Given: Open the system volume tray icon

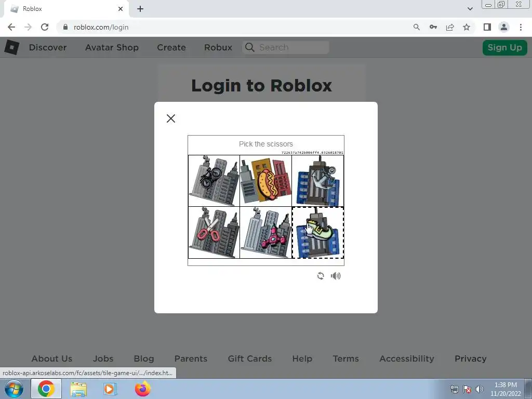Looking at the screenshot, I should (x=480, y=389).
